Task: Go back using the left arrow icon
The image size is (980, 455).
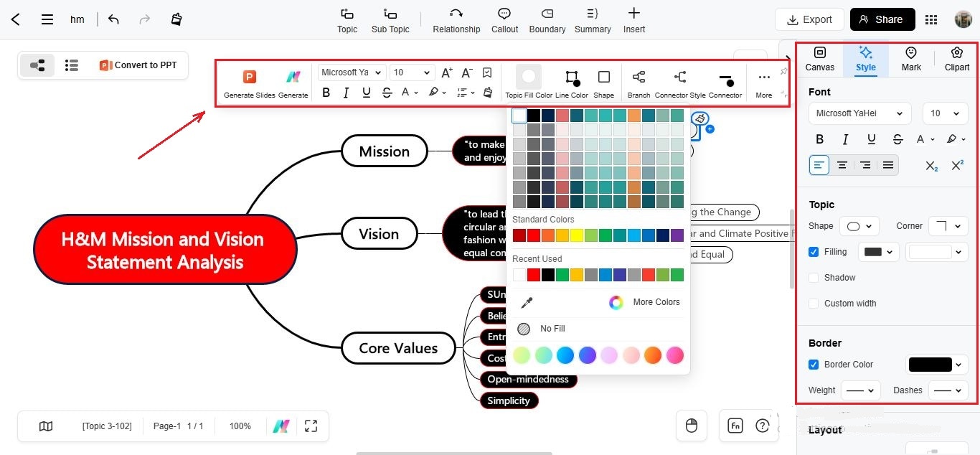Action: click(16, 19)
